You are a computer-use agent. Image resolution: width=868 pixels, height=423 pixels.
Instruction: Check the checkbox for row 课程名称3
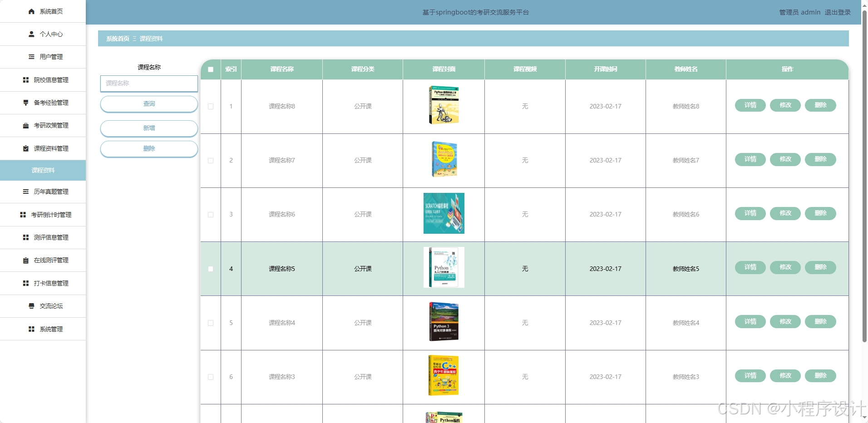[211, 377]
